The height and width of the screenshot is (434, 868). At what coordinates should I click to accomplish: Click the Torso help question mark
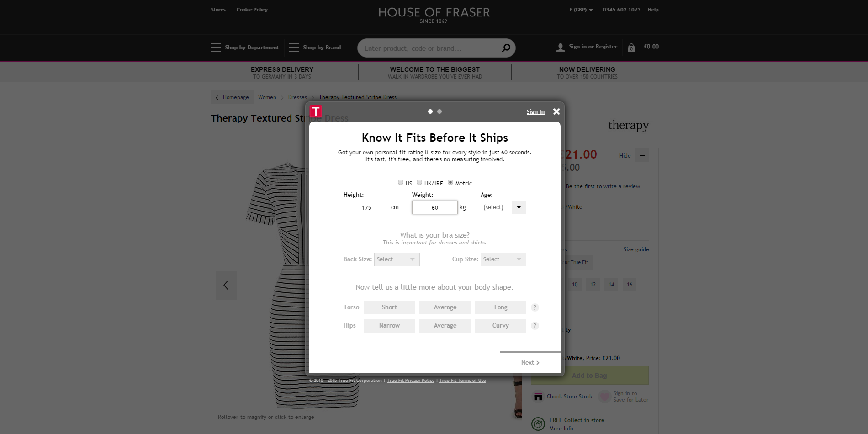535,307
